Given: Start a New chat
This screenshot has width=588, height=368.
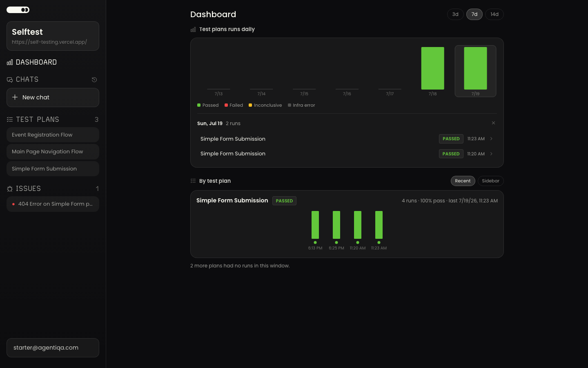Looking at the screenshot, I should coord(53,97).
